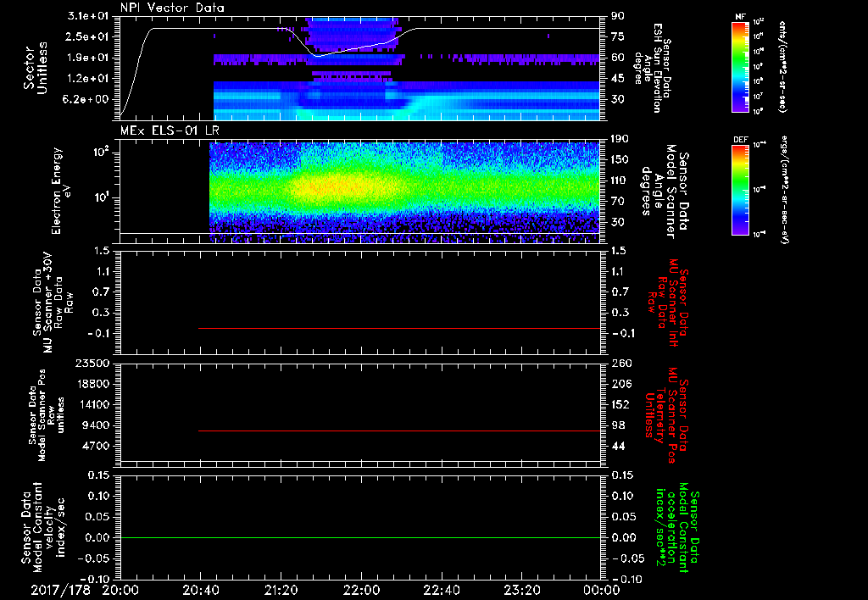Click the 22:40 time tick label

(x=442, y=591)
